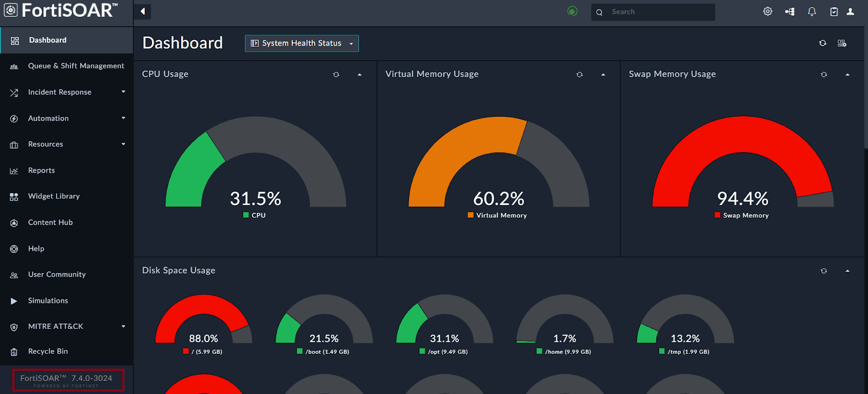The height and width of the screenshot is (394, 868).
Task: Focus the Search input field
Action: tap(653, 12)
